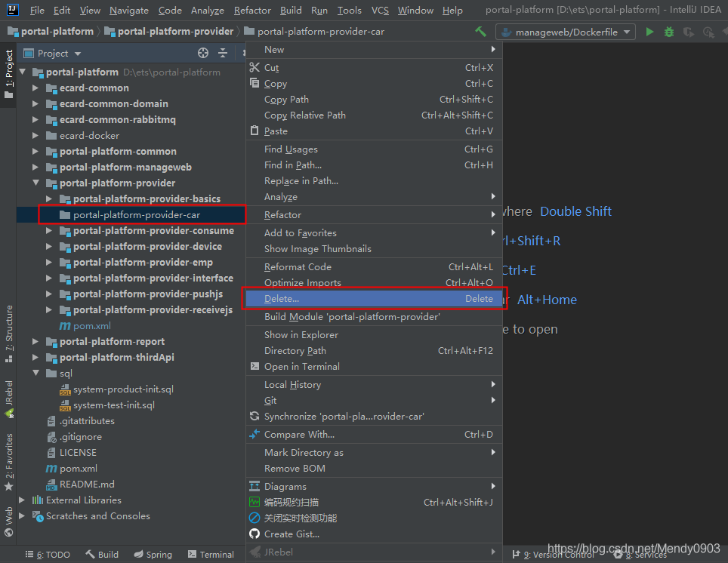Run with coverage shield icon
Viewport: 728px width, 563px height.
tap(689, 32)
